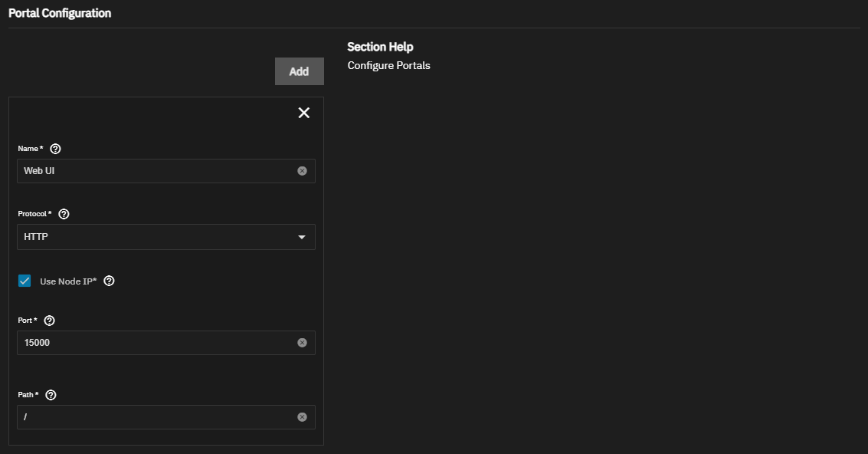This screenshot has height=454, width=868.
Task: View the help tooltip beside Port
Action: tap(50, 321)
